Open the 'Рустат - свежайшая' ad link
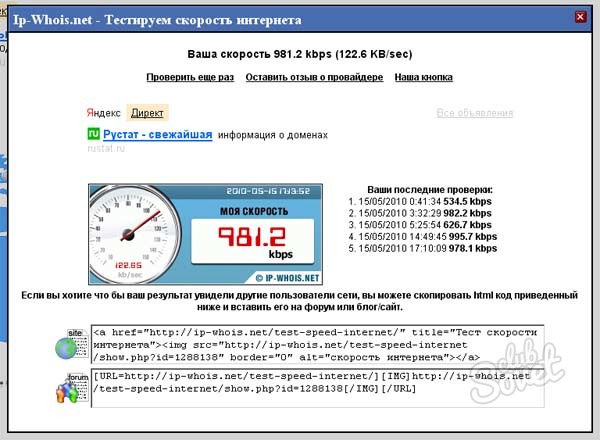Screen dimensions: 600x440 pos(158,135)
